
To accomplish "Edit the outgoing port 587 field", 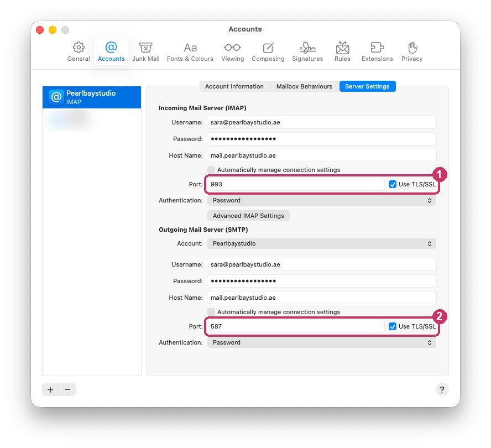I will [x=295, y=326].
